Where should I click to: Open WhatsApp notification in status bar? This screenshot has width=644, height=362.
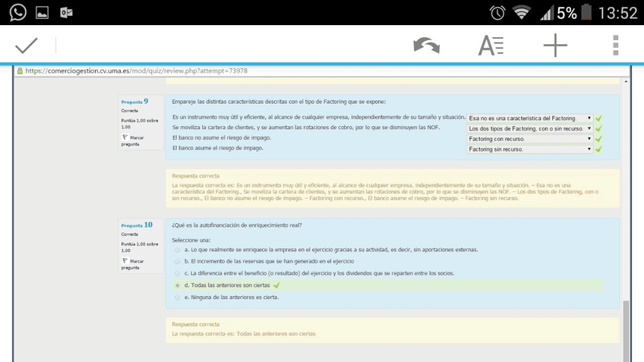[17, 12]
